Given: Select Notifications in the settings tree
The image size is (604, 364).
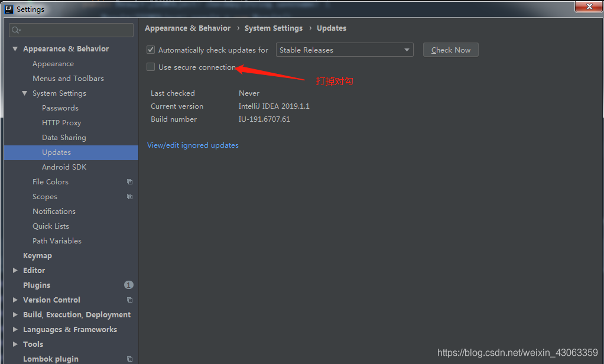Looking at the screenshot, I should tap(54, 212).
